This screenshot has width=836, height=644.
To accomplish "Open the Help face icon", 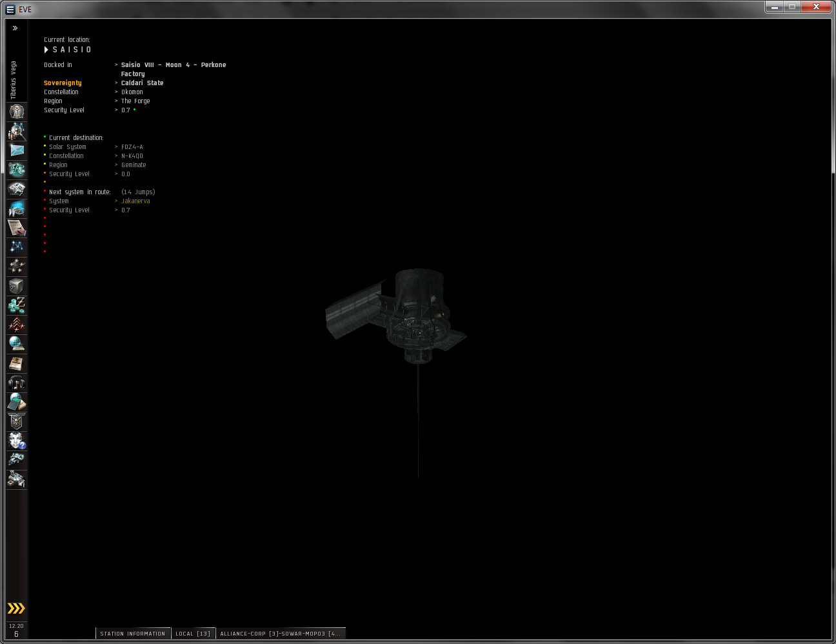I will pyautogui.click(x=17, y=441).
